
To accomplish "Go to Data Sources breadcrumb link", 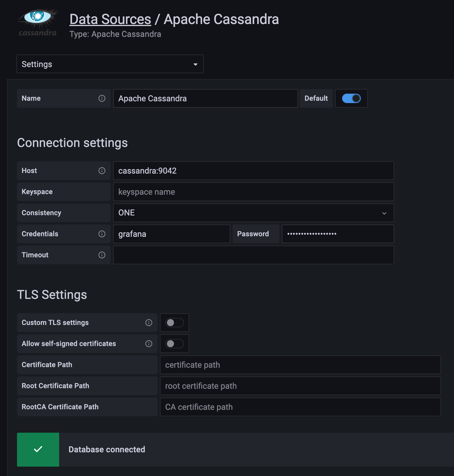I will point(110,19).
